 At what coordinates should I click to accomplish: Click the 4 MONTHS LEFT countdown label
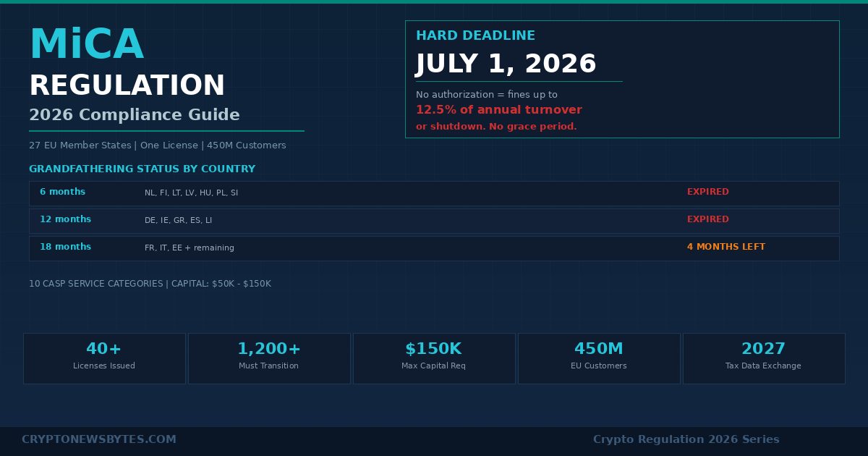[726, 247]
